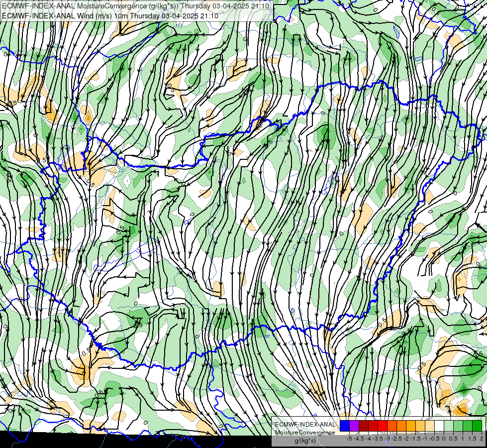Pick the bright red swatch between -3.5 and -3
This screenshot has height=448, width=487.
point(383,426)
